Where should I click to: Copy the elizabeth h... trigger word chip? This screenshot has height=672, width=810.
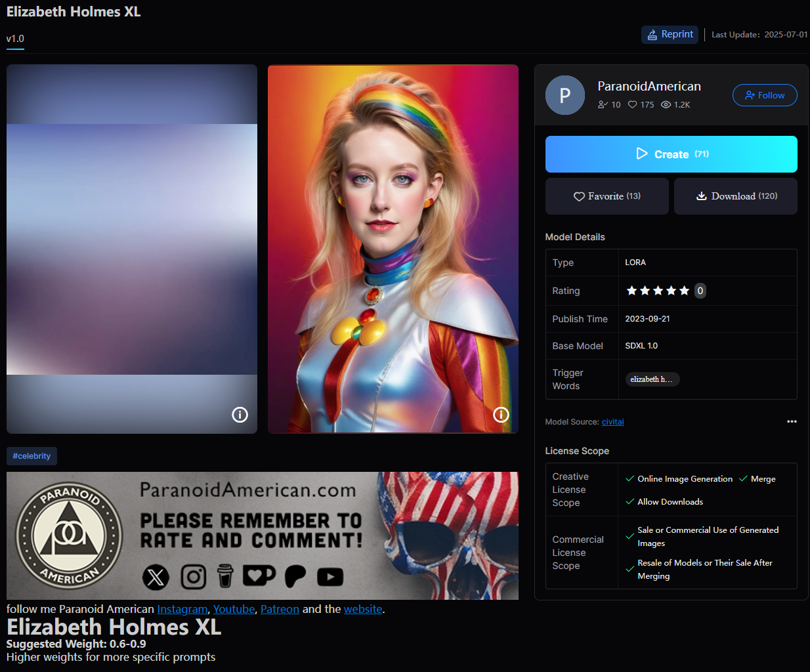[652, 379]
